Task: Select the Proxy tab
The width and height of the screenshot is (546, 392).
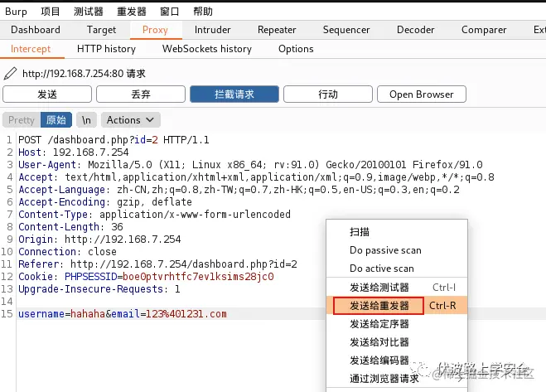Action: 155,30
